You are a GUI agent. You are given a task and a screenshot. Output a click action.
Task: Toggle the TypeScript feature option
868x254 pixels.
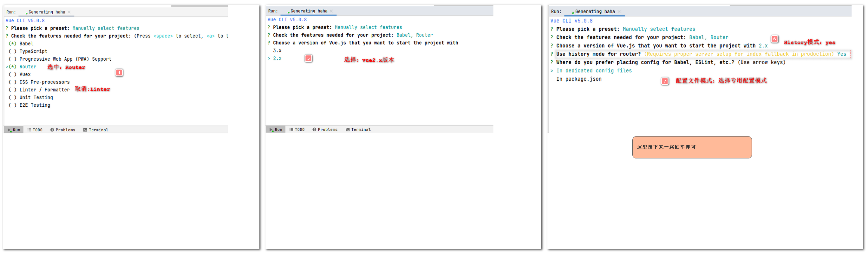point(28,52)
